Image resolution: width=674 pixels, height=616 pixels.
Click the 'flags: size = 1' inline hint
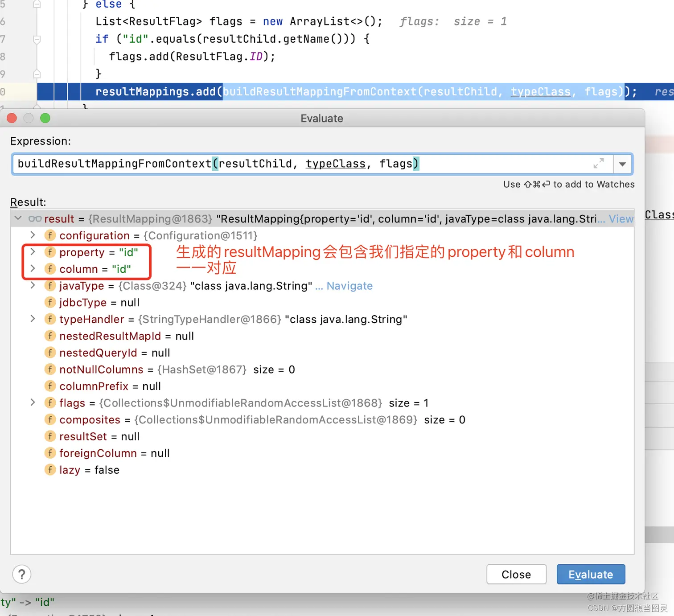(453, 21)
